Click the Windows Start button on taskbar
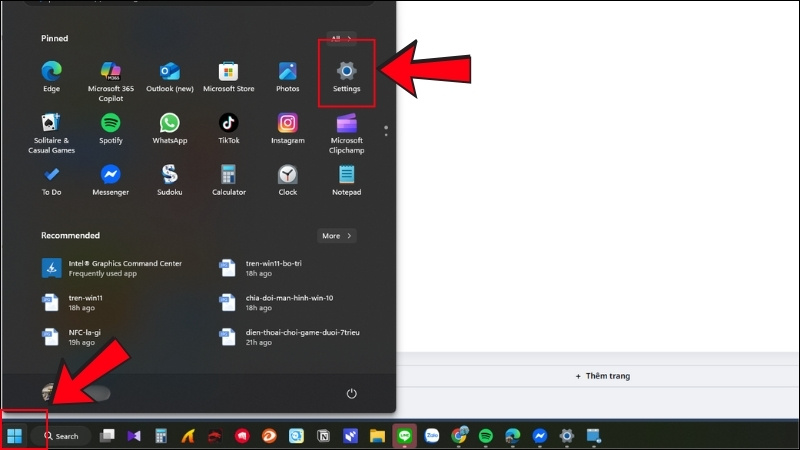The height and width of the screenshot is (450, 800). click(x=15, y=436)
